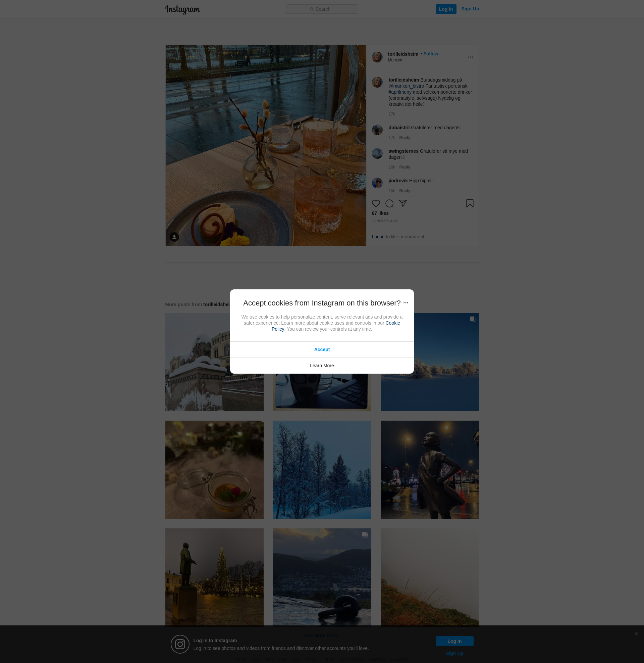
Task: Accept cookies in the dialog
Action: click(x=322, y=349)
